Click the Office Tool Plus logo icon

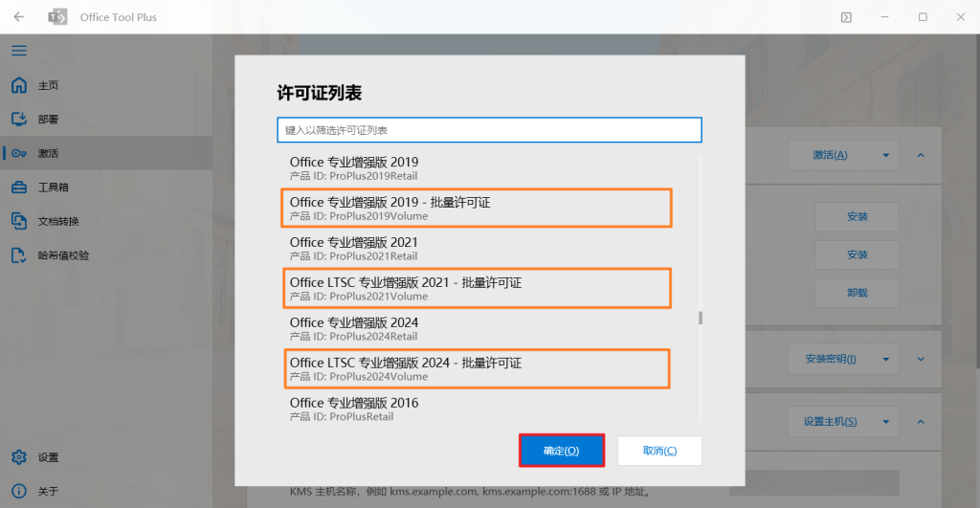point(57,17)
